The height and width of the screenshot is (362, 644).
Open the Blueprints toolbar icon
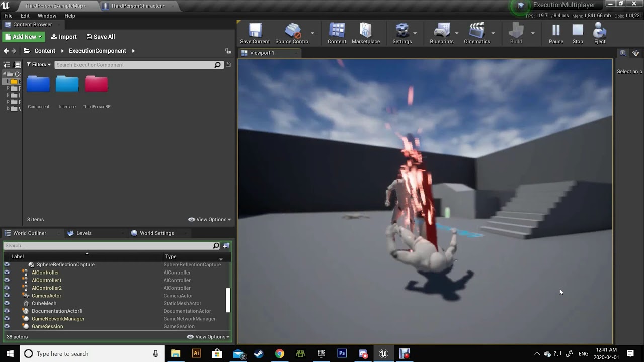[442, 33]
